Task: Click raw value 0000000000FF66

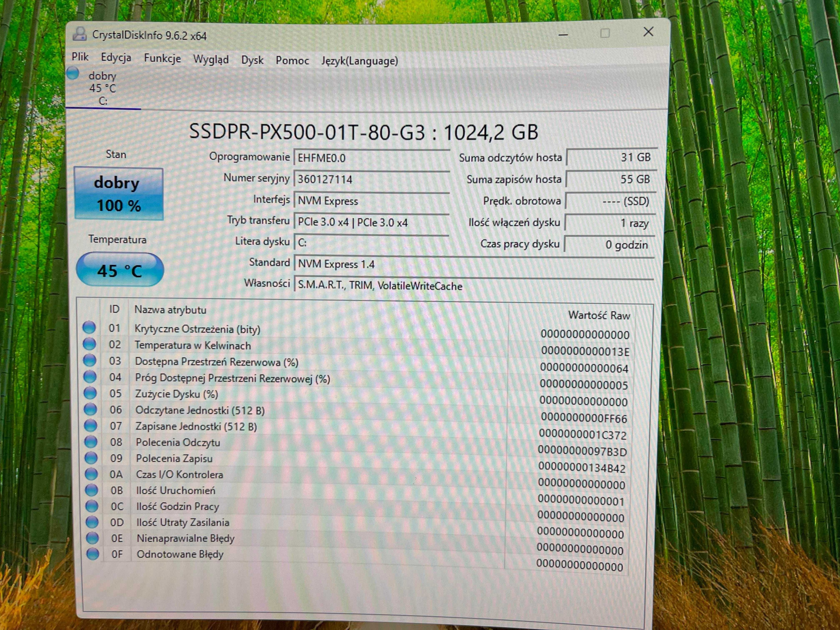Action: click(584, 418)
